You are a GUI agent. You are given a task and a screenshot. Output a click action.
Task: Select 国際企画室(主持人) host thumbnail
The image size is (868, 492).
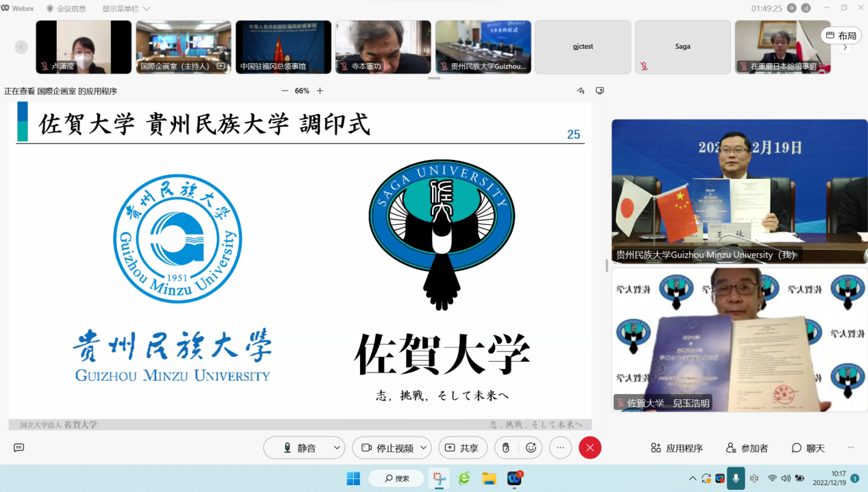pos(184,47)
